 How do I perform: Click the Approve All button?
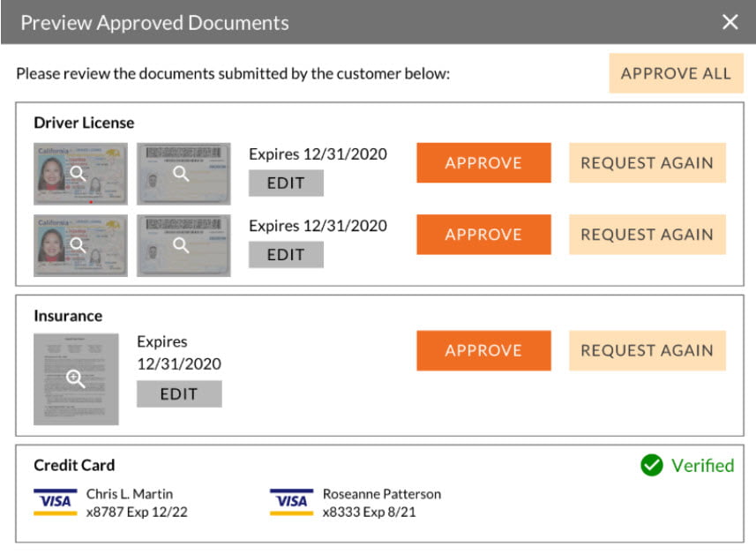(x=676, y=73)
